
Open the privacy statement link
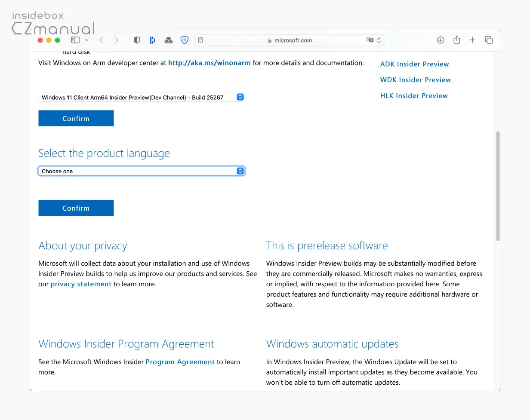[x=81, y=284]
